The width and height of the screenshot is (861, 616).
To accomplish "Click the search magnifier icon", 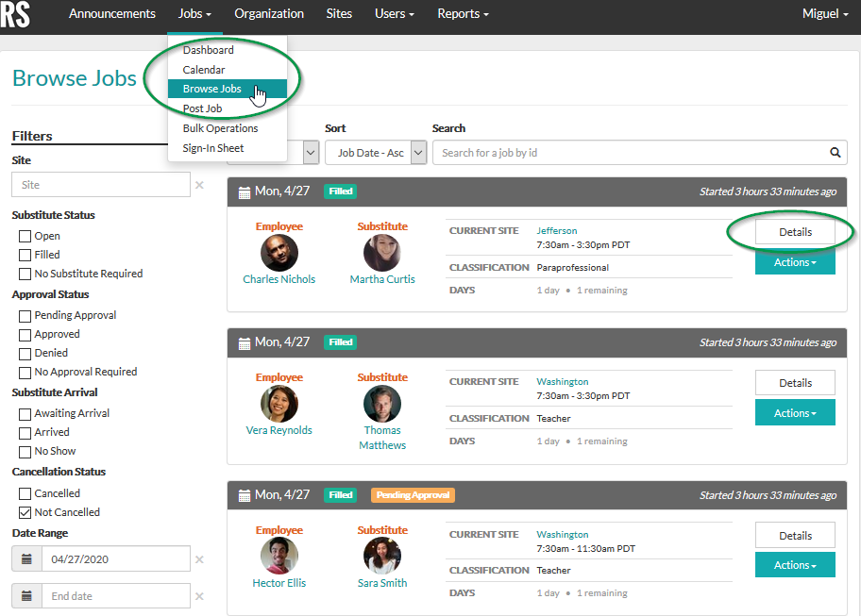I will click(x=835, y=153).
